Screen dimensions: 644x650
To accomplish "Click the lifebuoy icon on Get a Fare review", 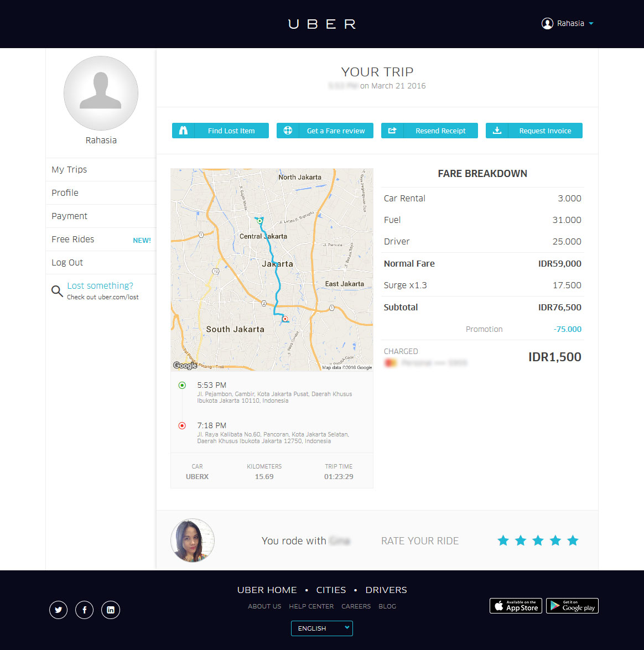I will (x=288, y=131).
